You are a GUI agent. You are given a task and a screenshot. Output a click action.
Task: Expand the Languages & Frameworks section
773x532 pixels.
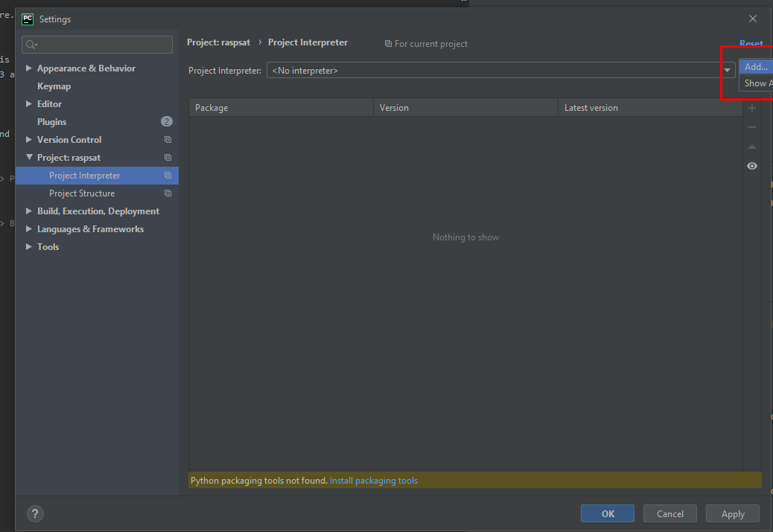pos(28,228)
